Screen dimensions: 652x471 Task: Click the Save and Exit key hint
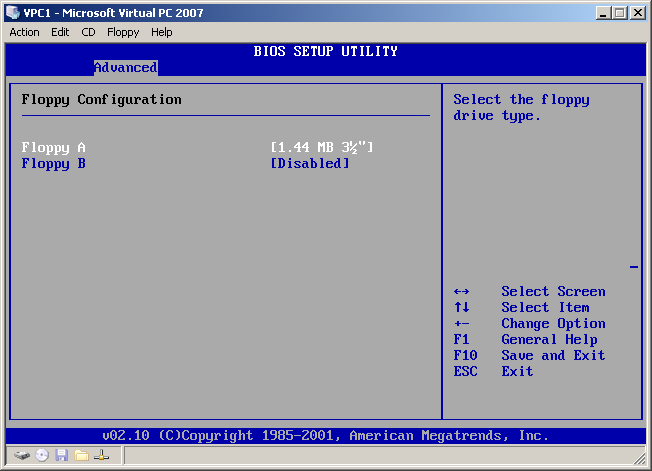[x=529, y=355]
